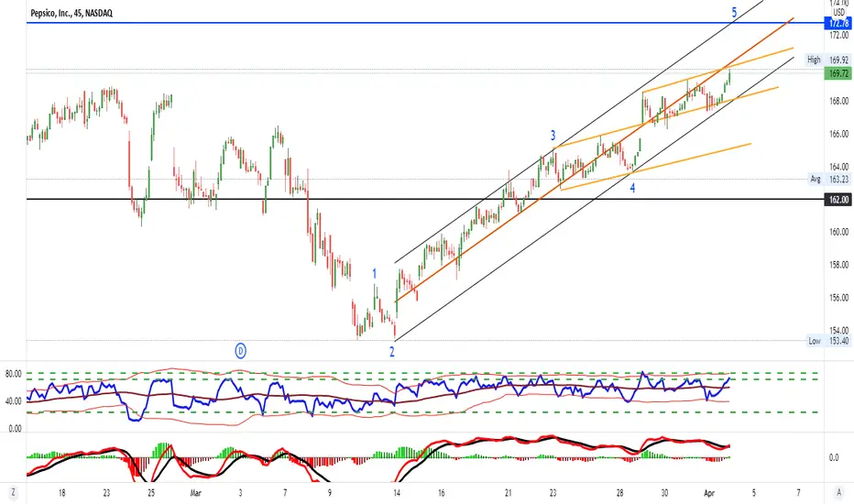Click the 168.00 price axis value
Viewport: 854px width, 504px height.
838,101
